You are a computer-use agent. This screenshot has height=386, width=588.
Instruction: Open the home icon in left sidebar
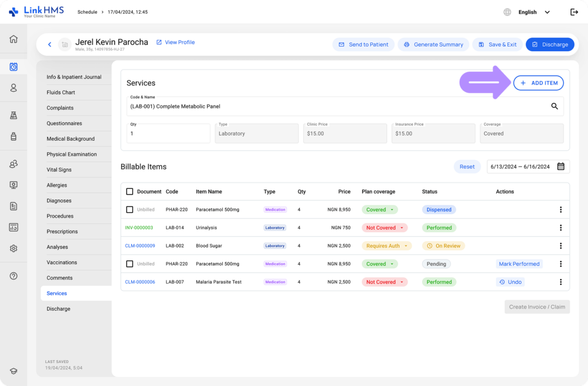click(14, 39)
